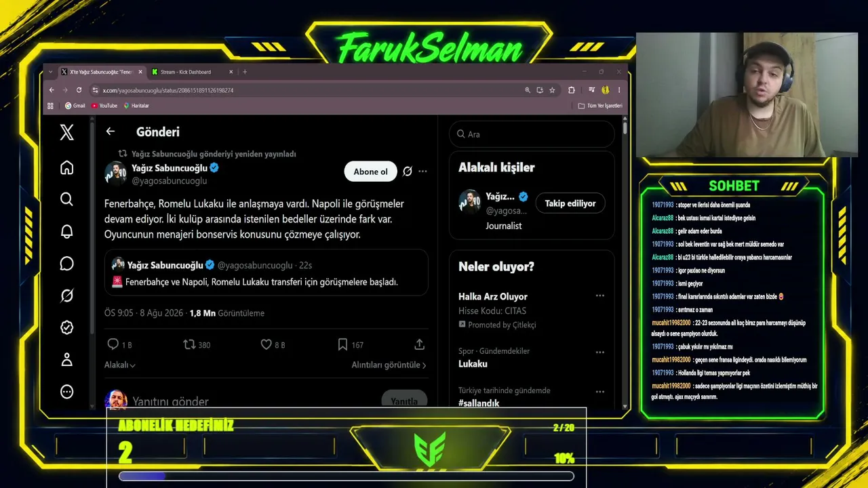The height and width of the screenshot is (488, 868).
Task: Reply to the tweet via comment icon
Action: pyautogui.click(x=113, y=344)
